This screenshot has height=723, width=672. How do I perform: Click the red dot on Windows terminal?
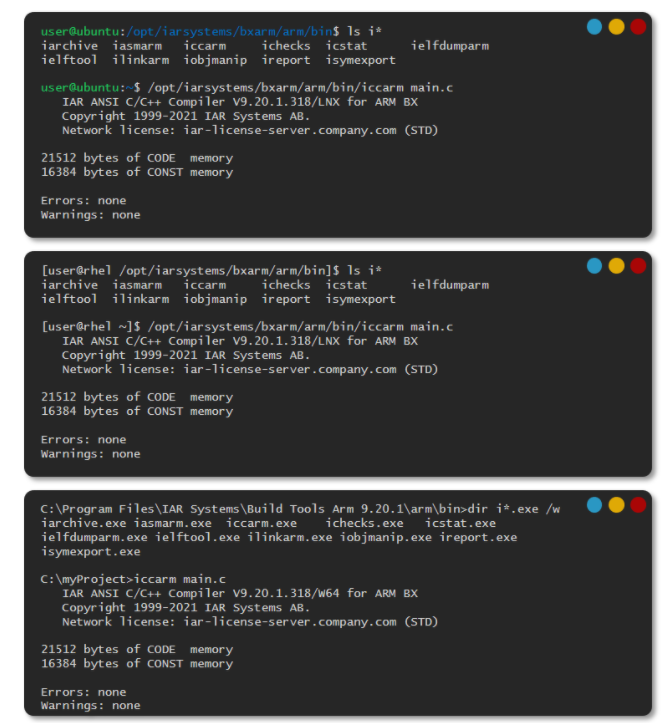(637, 505)
